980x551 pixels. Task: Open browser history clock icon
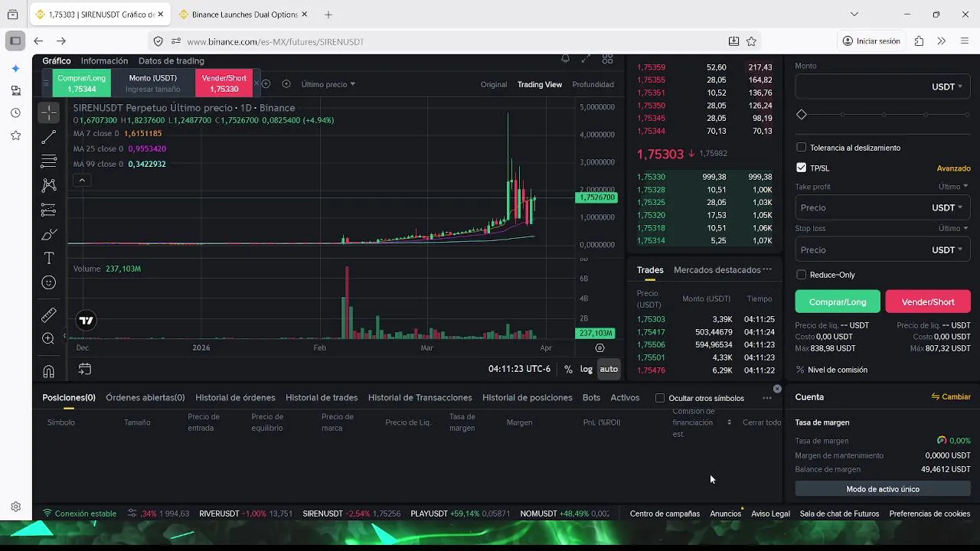[x=15, y=113]
